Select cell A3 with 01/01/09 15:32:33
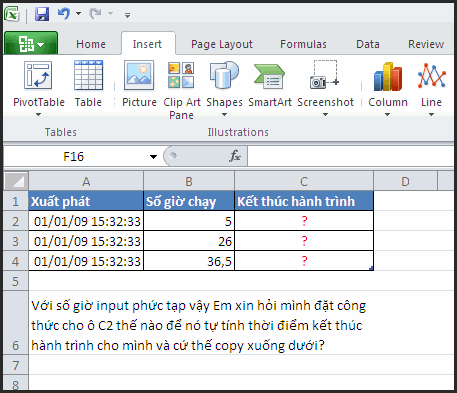457x393 pixels. click(86, 241)
